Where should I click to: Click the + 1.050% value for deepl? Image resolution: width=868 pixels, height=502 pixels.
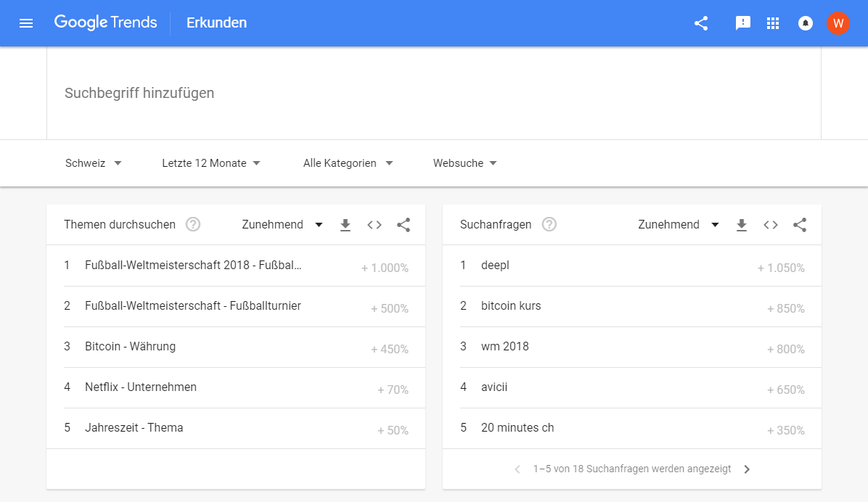tap(780, 268)
